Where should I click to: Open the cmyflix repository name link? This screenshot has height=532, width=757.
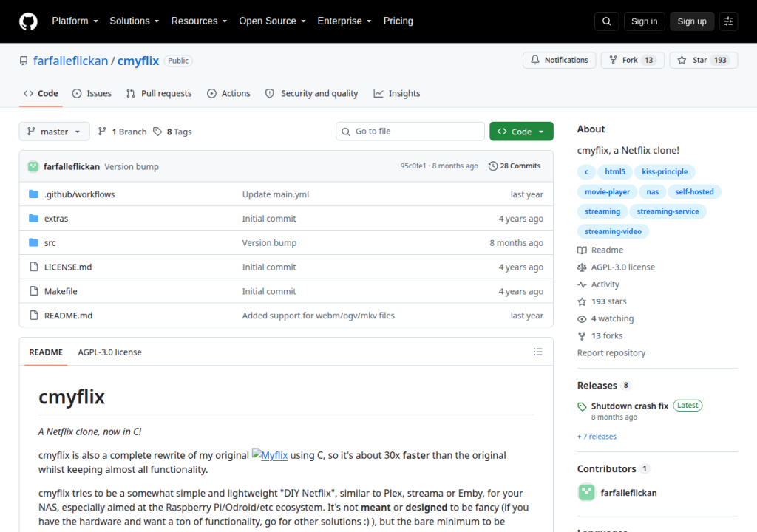[138, 61]
